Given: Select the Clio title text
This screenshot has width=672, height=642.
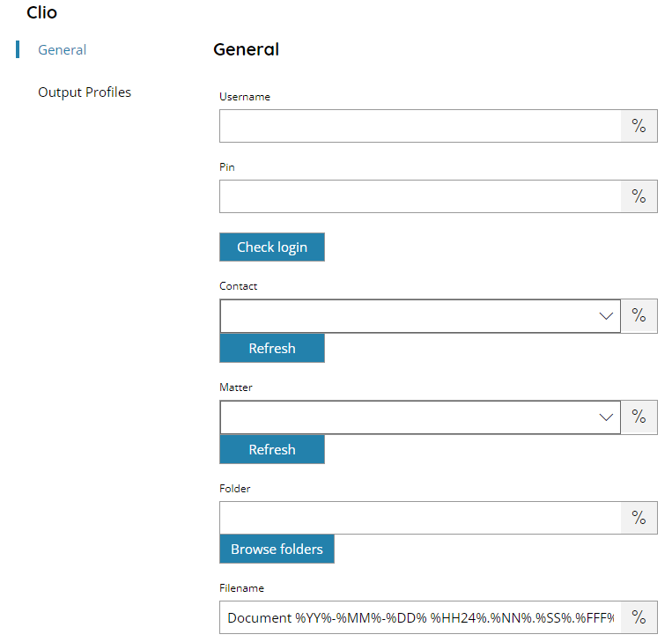Looking at the screenshot, I should pyautogui.click(x=41, y=13).
